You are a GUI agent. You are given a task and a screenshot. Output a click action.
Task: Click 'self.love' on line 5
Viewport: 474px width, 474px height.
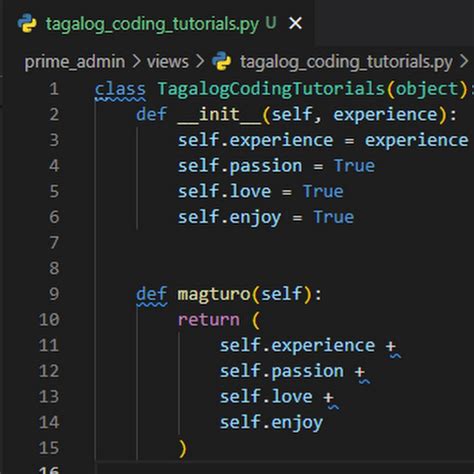(224, 192)
